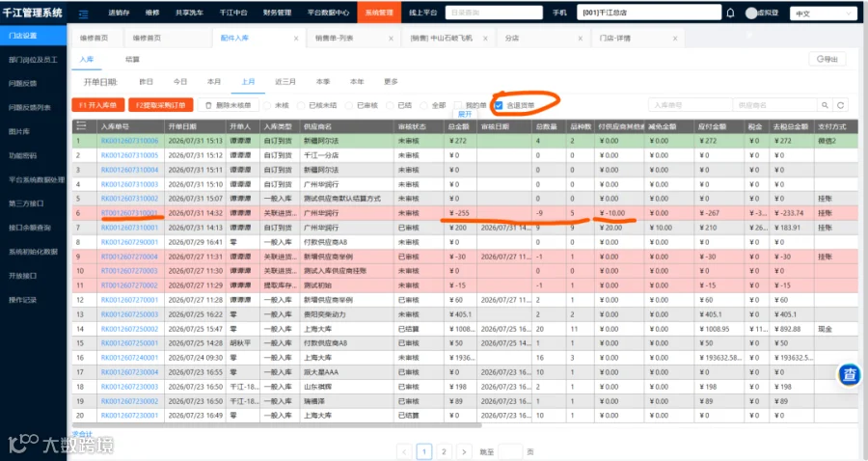
Task: Open the 财务管理 top menu
Action: coord(278,13)
